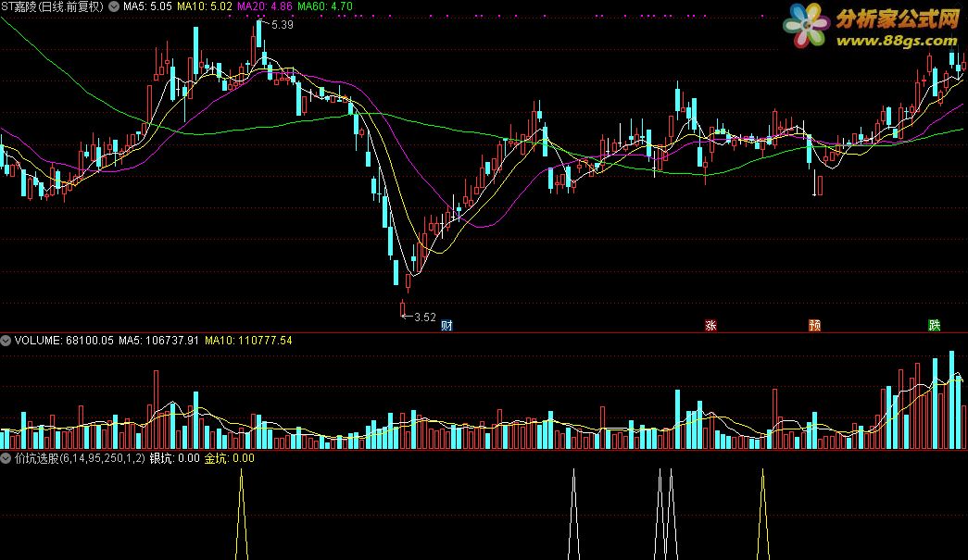
Task: Click the VOLUME: 68100.05 label
Action: (64, 341)
